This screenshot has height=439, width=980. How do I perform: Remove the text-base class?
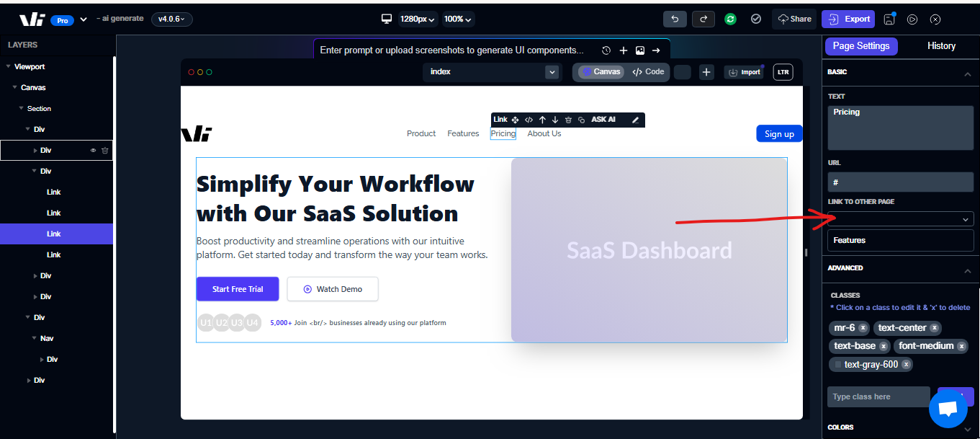(883, 346)
